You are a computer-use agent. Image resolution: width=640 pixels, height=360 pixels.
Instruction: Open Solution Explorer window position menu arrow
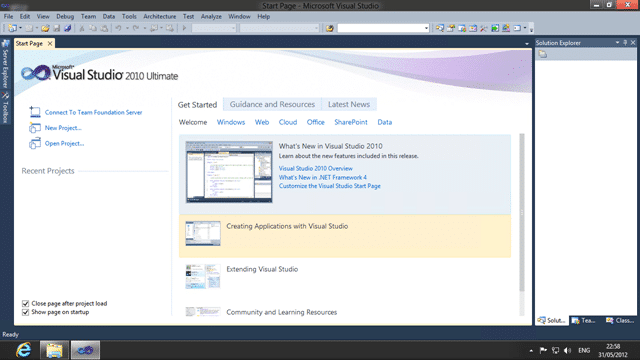pos(617,42)
